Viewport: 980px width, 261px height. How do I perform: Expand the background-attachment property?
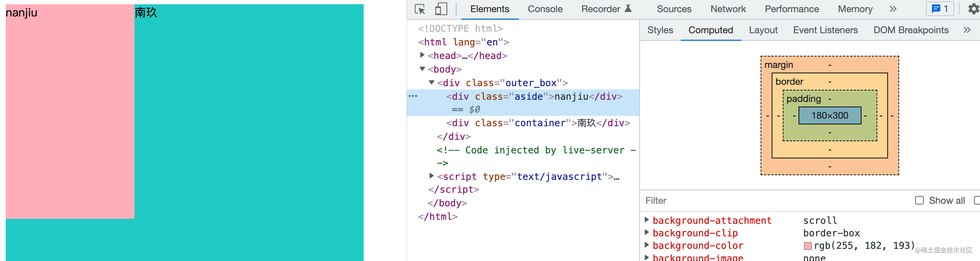coord(646,220)
